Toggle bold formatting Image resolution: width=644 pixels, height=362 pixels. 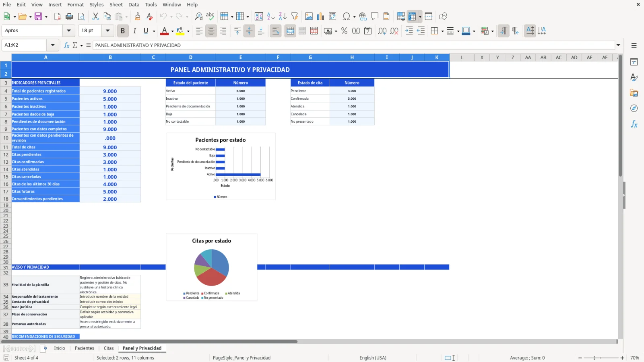(123, 31)
